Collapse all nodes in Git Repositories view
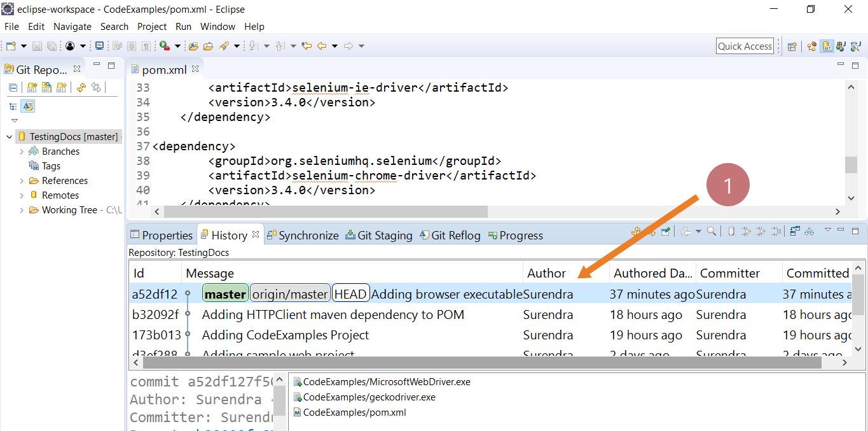Screen dimensions: 868x431 click(13, 87)
